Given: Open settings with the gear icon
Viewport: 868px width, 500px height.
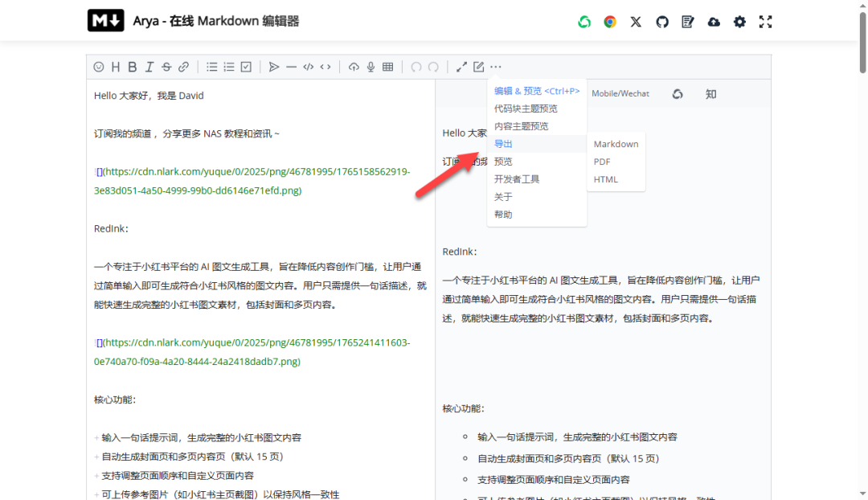Looking at the screenshot, I should tap(739, 22).
